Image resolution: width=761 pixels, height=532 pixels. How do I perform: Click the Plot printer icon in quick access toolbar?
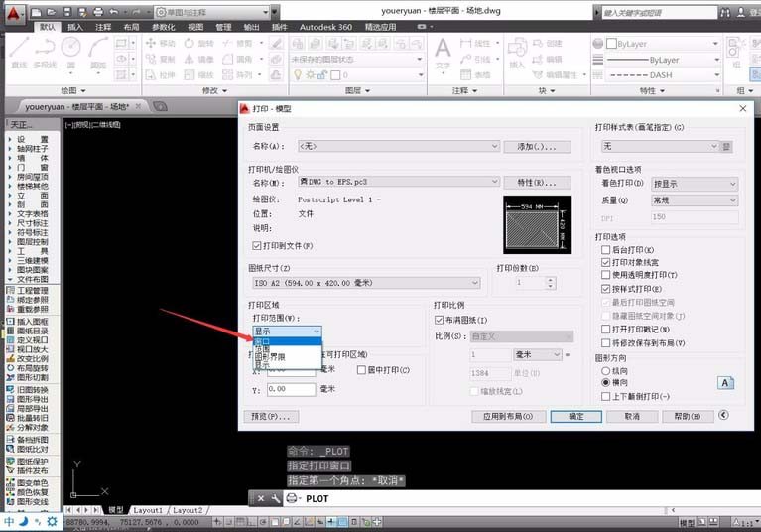tap(98, 12)
